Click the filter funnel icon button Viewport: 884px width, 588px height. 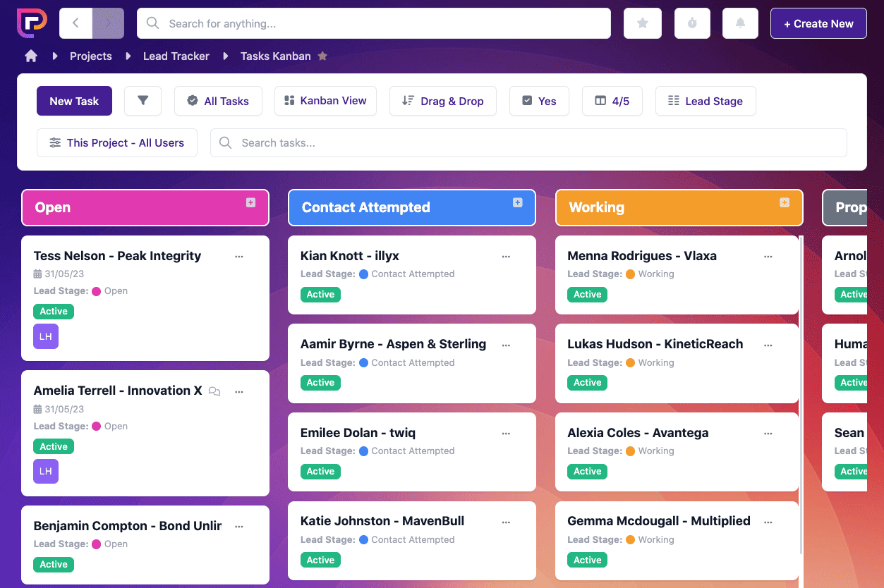pos(143,101)
